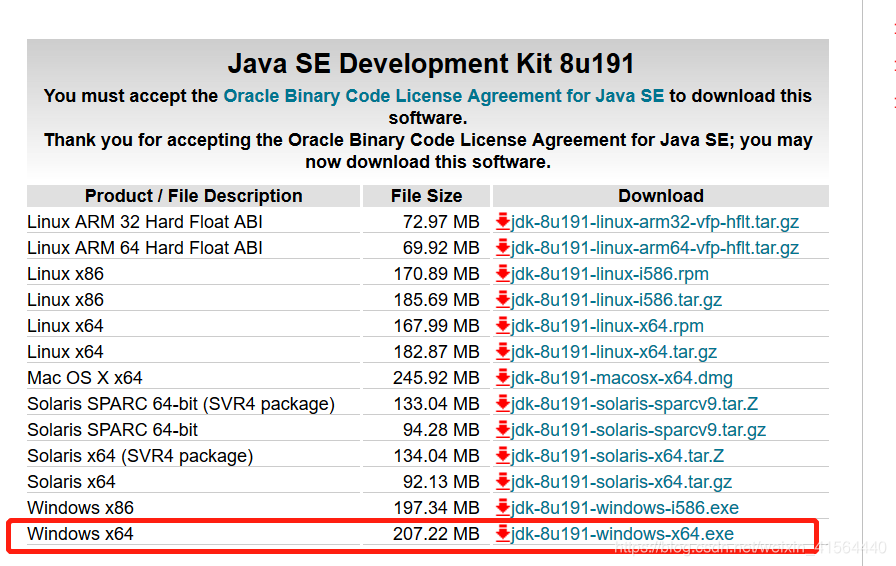Click the 245.92 MB file size
896x566 pixels.
click(x=436, y=378)
